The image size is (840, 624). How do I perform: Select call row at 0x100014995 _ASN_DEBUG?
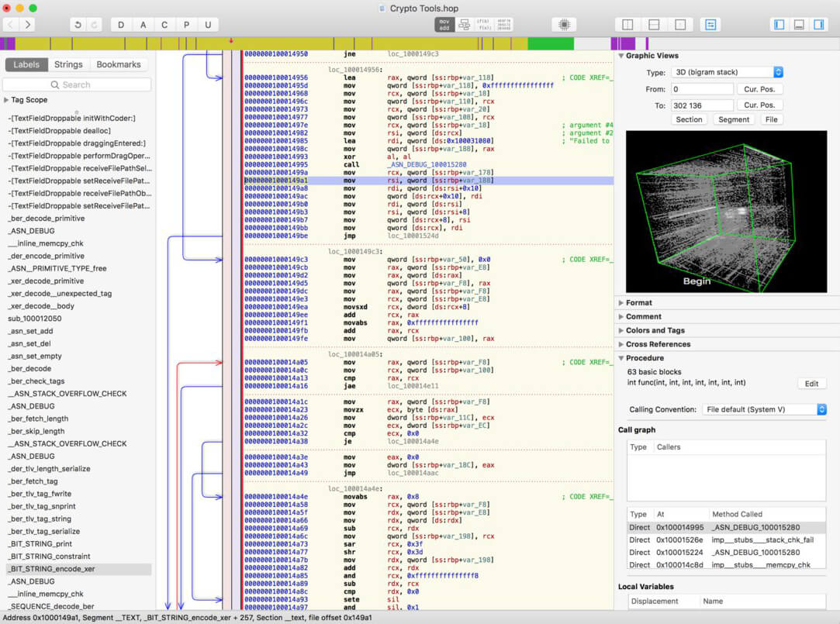726,528
